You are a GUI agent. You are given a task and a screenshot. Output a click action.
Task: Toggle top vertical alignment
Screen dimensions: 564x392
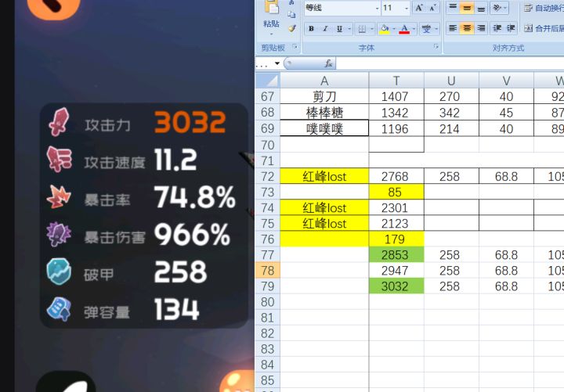click(x=453, y=8)
